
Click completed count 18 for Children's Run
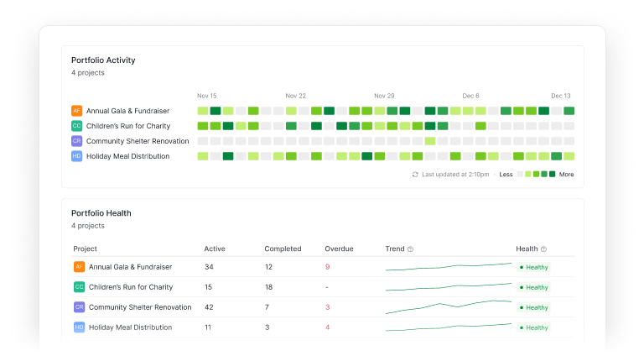pyautogui.click(x=268, y=287)
